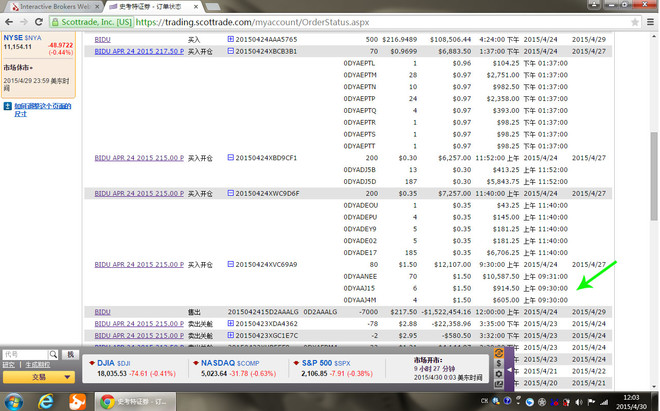Open the gear settings icon in ticker bar

click(498, 374)
